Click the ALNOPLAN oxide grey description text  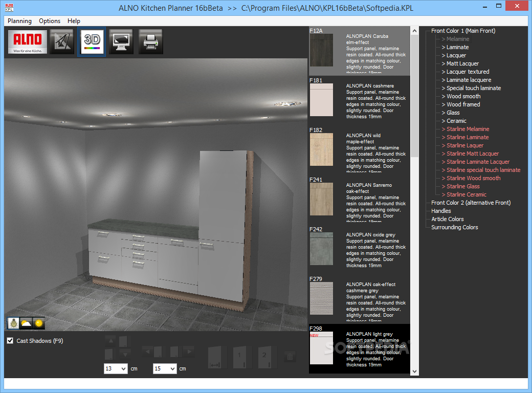375,250
